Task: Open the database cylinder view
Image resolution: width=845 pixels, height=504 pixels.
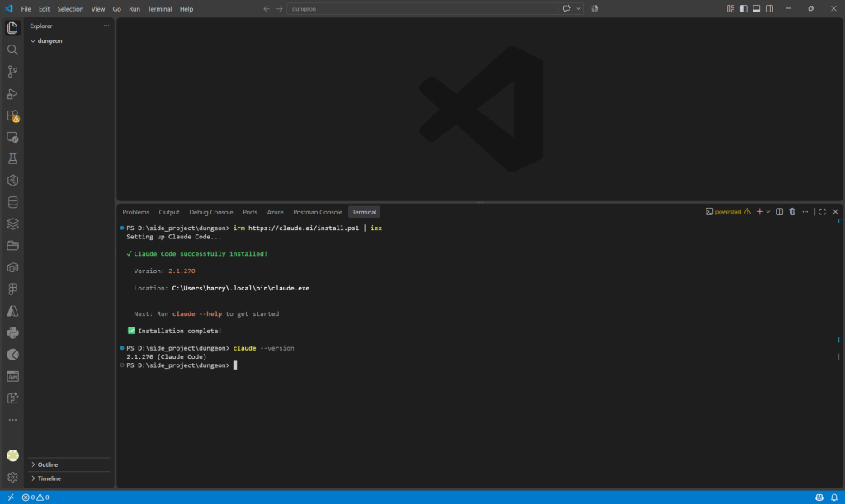Action: pos(12,202)
